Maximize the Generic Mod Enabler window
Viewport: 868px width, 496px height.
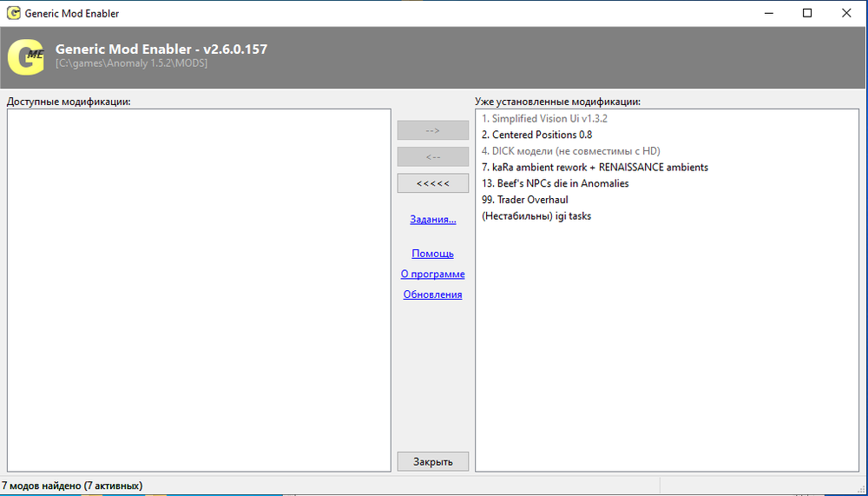click(x=807, y=13)
